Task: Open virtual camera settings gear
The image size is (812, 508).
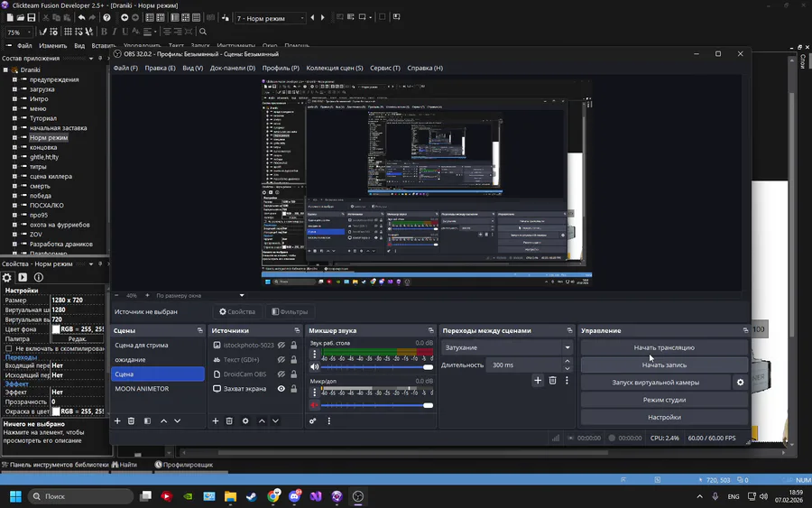Action: pos(741,383)
